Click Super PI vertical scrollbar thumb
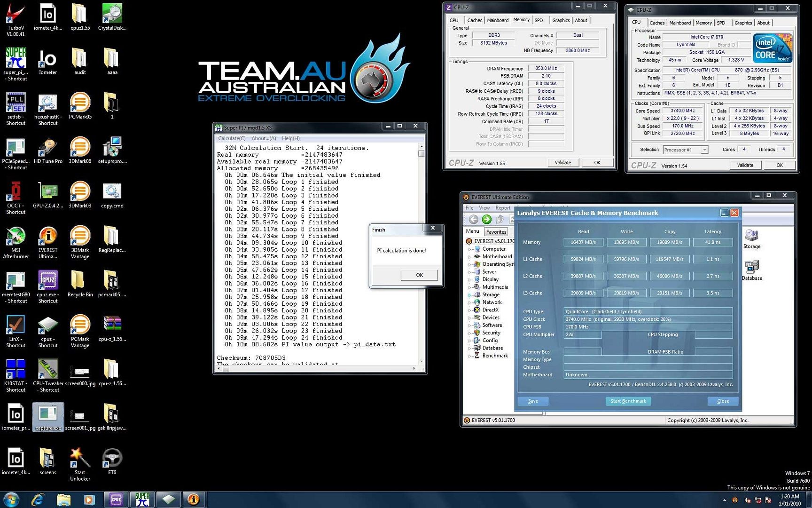Viewport: 812px width, 508px height. (421, 153)
